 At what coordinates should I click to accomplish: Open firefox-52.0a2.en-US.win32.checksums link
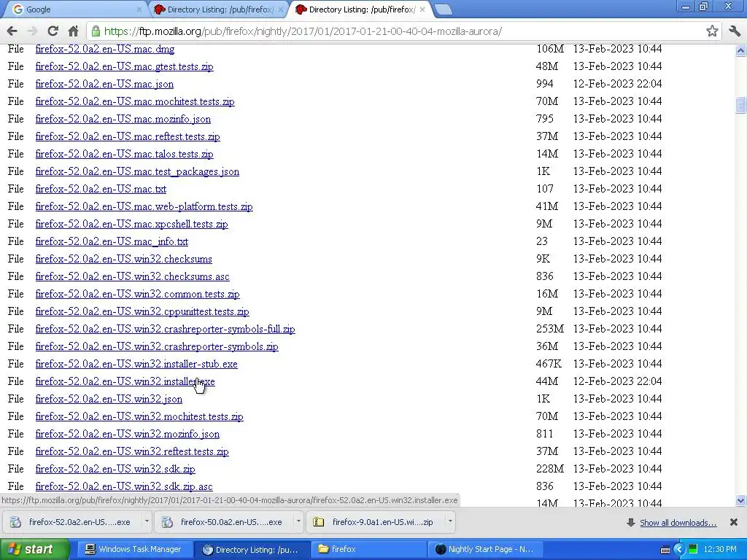click(124, 259)
